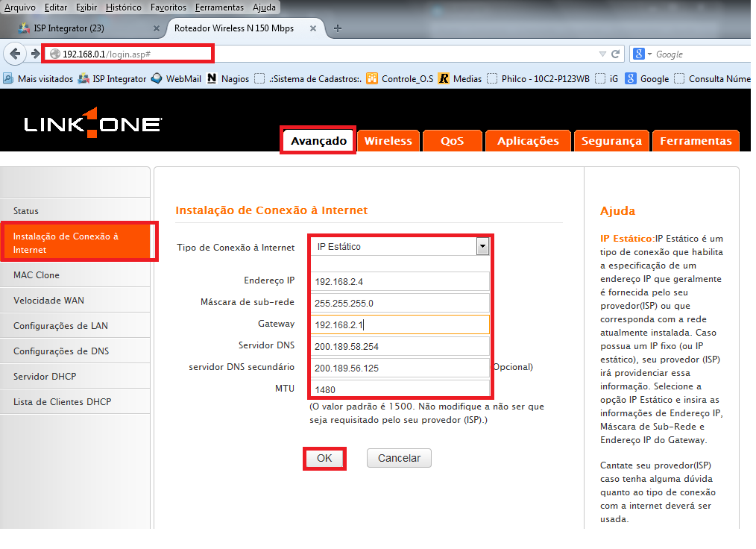The image size is (756, 549).
Task: Open the Ferramentas browser menu
Action: [219, 7]
